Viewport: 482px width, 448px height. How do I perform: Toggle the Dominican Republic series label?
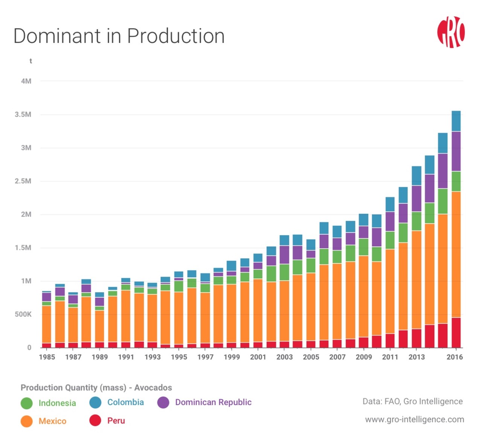tap(213, 402)
